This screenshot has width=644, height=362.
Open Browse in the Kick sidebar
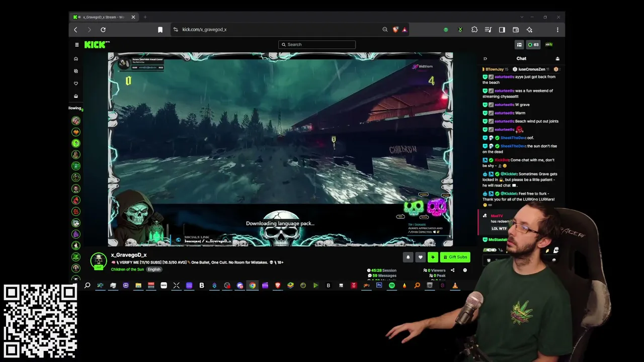click(x=76, y=71)
